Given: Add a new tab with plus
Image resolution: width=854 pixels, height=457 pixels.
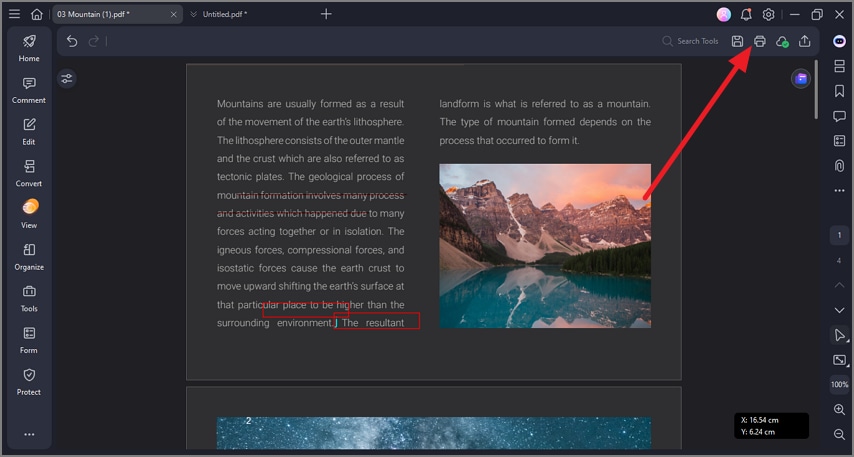Looking at the screenshot, I should (326, 14).
